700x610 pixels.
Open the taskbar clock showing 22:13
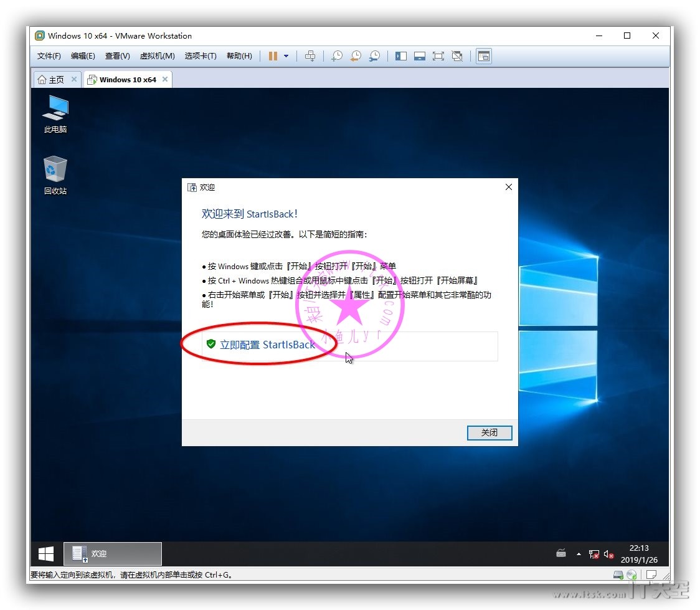(639, 554)
